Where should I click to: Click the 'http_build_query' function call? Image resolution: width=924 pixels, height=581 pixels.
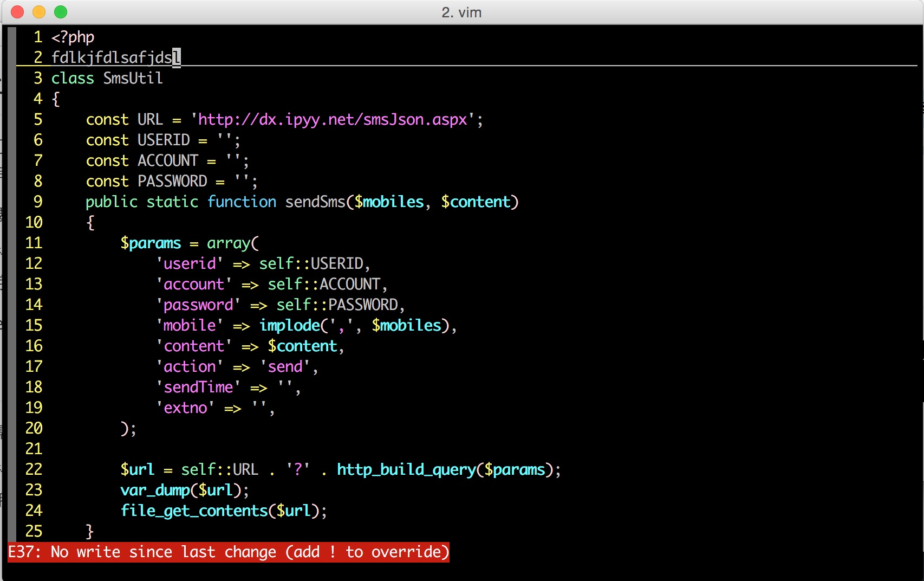pyautogui.click(x=406, y=469)
